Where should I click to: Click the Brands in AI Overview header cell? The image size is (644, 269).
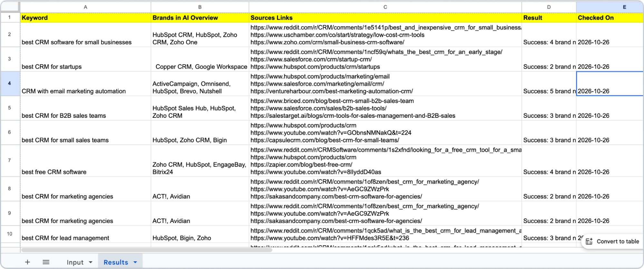pos(200,18)
